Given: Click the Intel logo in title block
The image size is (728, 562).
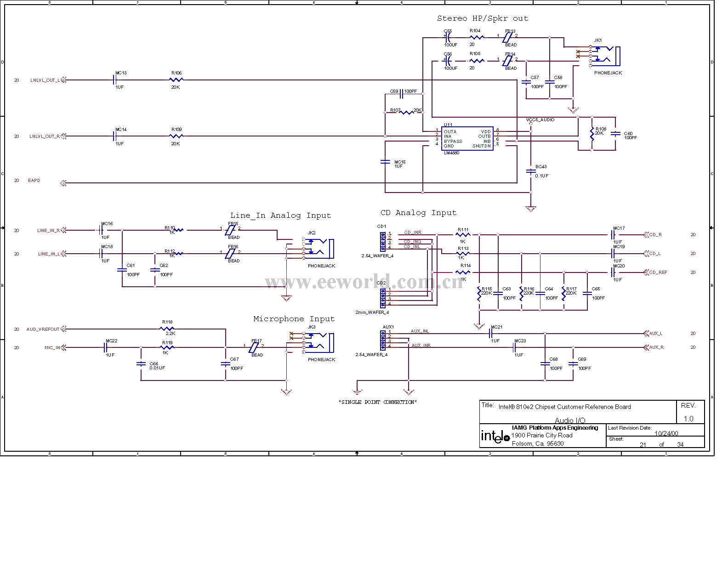Looking at the screenshot, I should point(495,436).
